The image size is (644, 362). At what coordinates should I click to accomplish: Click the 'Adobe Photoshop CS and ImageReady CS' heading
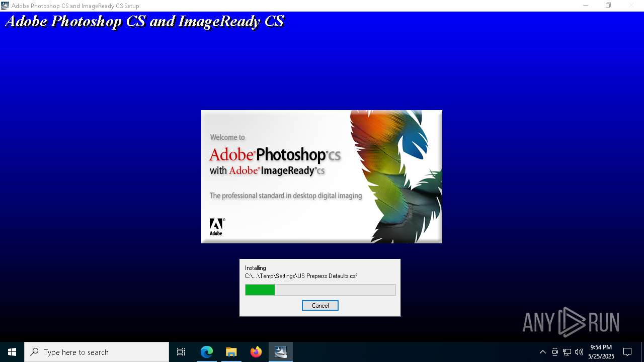[145, 22]
